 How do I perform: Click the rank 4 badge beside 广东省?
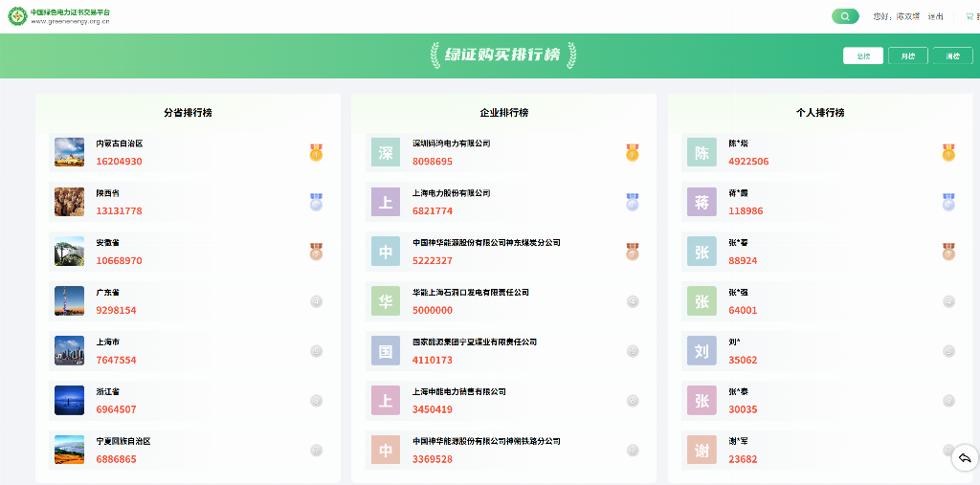[316, 301]
